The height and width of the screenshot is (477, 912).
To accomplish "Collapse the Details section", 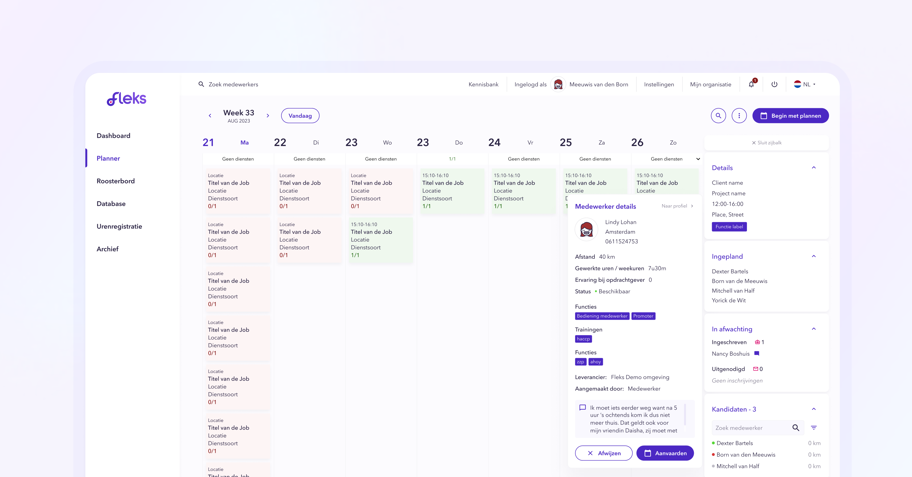I will (814, 168).
